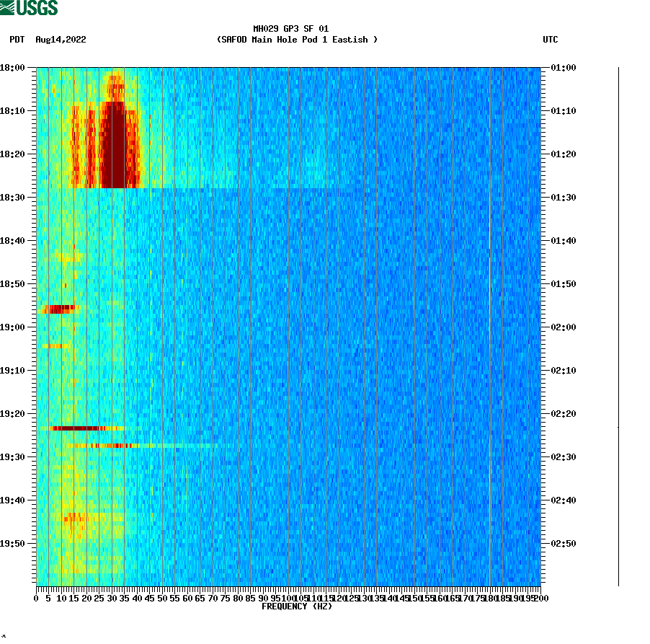Click the FREQUENCY (HZ) axis title
650x644 pixels.
296,606
